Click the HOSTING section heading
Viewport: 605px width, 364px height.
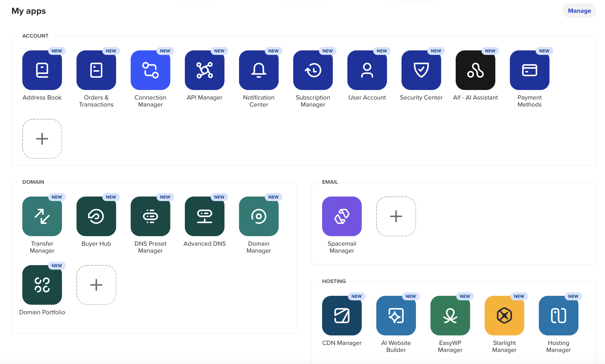(334, 281)
